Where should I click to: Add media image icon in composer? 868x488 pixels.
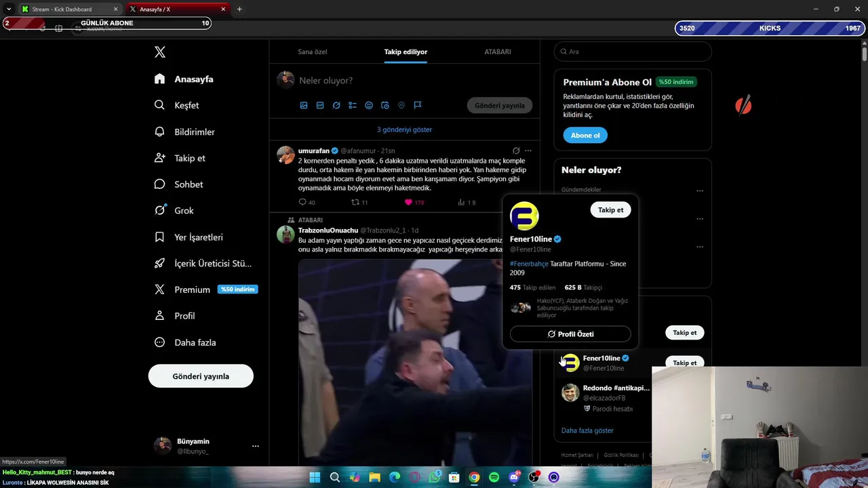click(304, 106)
